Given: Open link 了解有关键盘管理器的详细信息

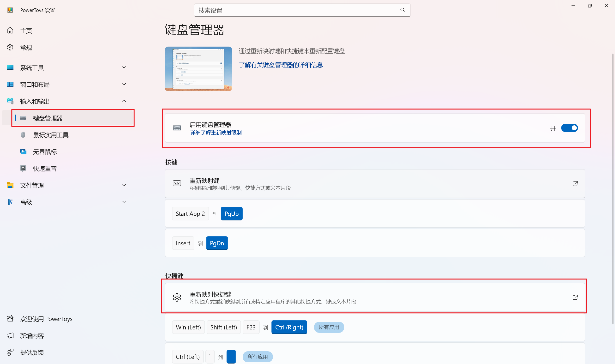Looking at the screenshot, I should pos(281,65).
